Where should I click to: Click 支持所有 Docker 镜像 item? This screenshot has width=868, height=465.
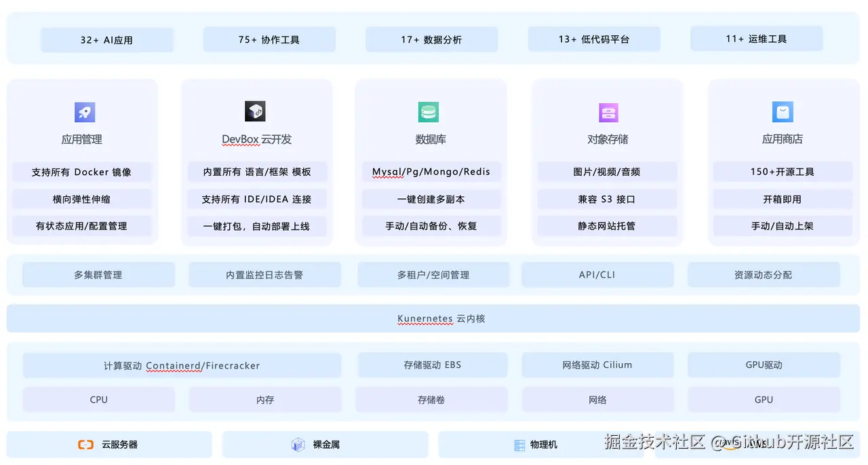(x=82, y=172)
